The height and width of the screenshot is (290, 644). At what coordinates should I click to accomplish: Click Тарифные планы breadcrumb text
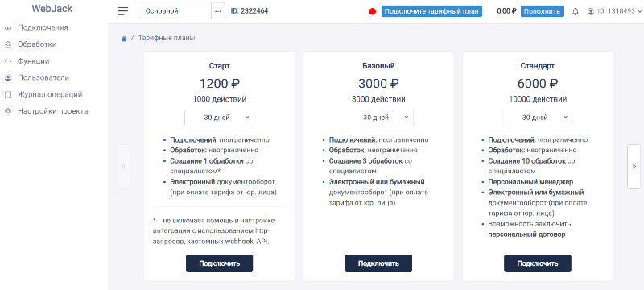point(167,38)
